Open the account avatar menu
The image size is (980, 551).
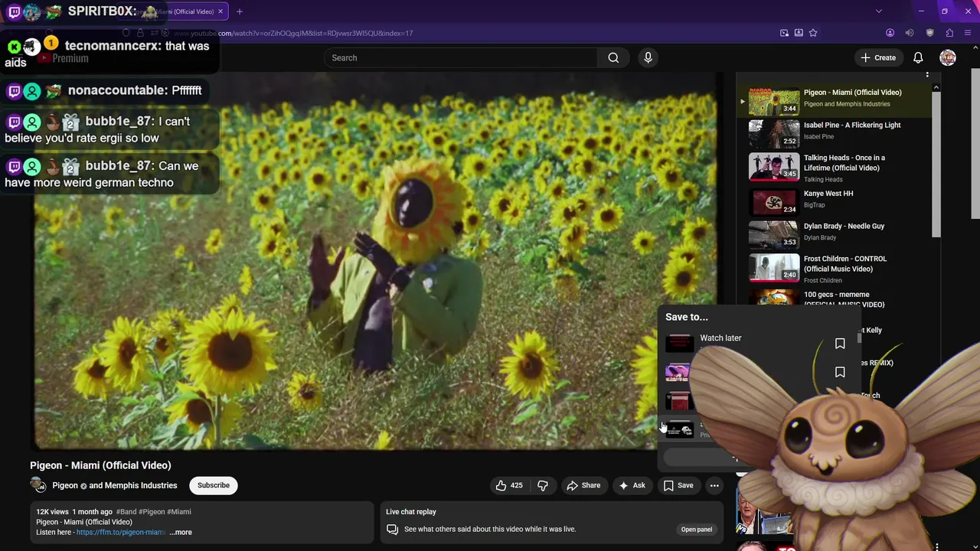click(x=948, y=57)
